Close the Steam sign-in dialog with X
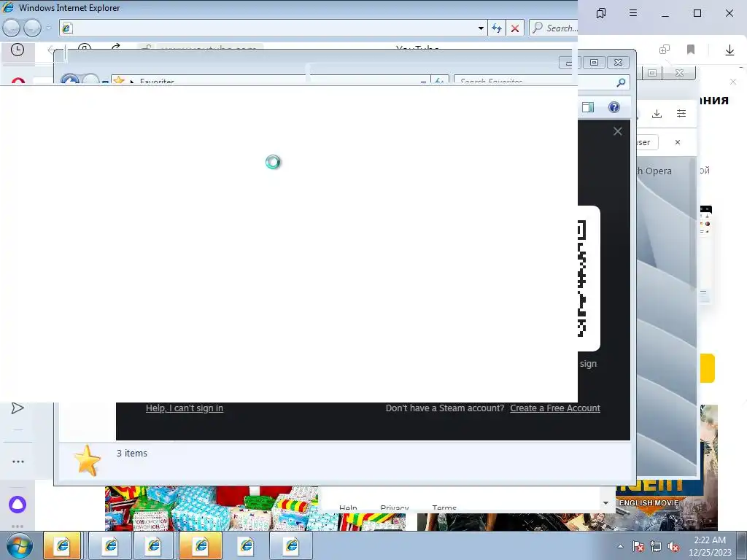The image size is (747, 560). point(618,131)
